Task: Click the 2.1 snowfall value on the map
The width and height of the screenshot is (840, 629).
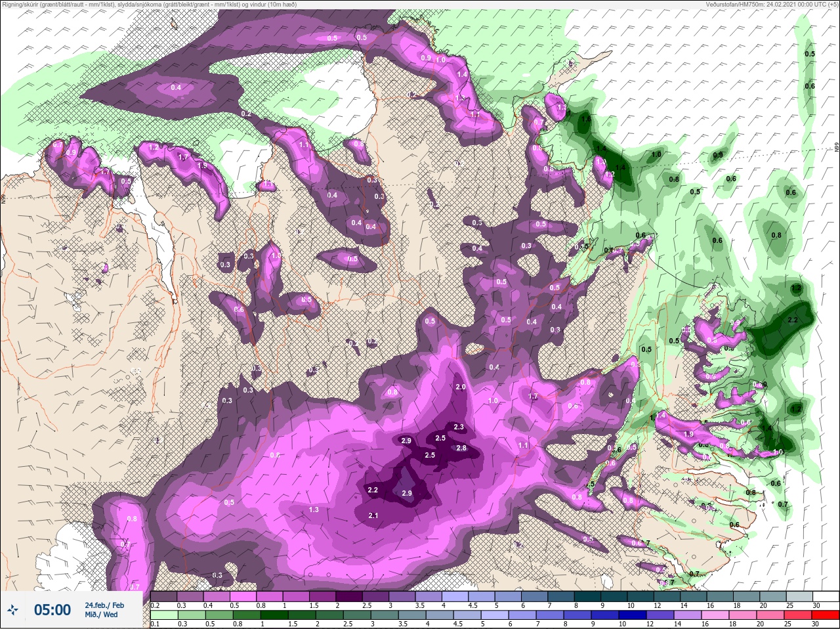Action: pyautogui.click(x=373, y=515)
